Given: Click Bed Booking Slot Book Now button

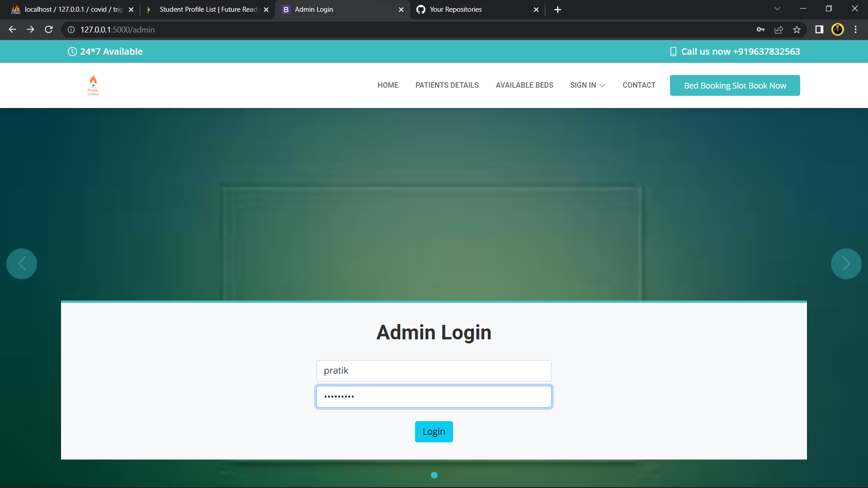Looking at the screenshot, I should (735, 85).
